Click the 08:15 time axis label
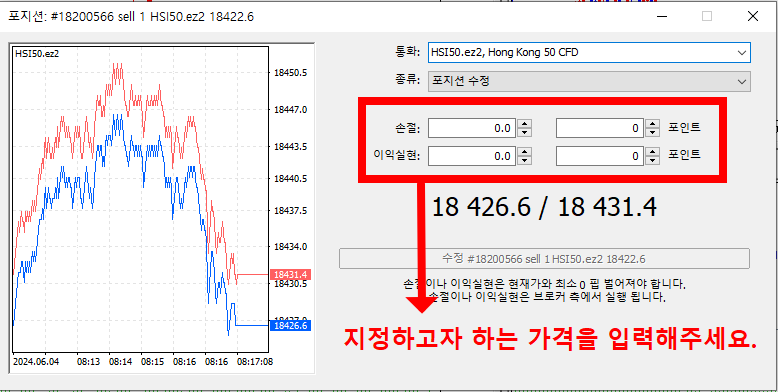Image resolution: width=778 pixels, height=392 pixels. click(x=152, y=361)
